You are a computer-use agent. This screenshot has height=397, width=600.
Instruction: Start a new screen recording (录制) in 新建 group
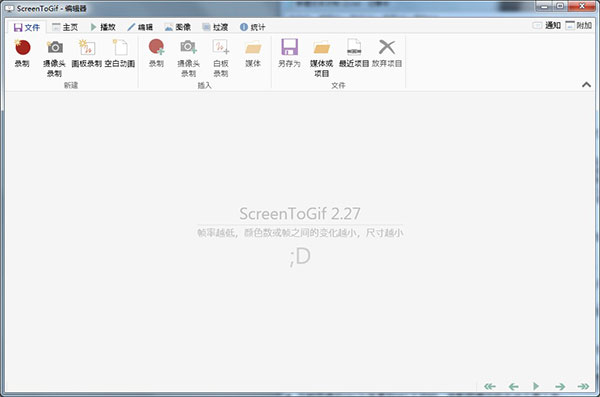[x=22, y=54]
